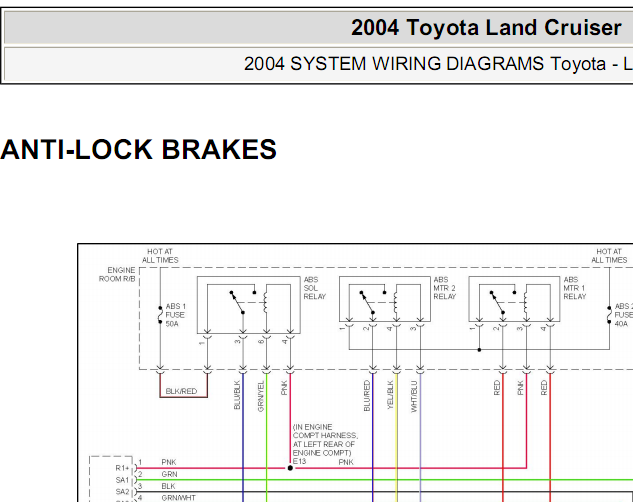Image resolution: width=633 pixels, height=502 pixels.
Task: Select the "E13" splice label
Action: tap(299, 461)
